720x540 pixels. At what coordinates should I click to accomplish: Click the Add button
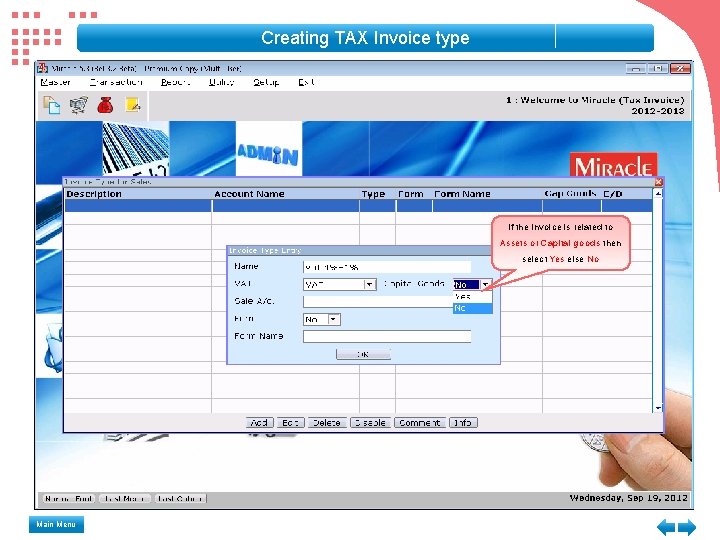pos(259,422)
